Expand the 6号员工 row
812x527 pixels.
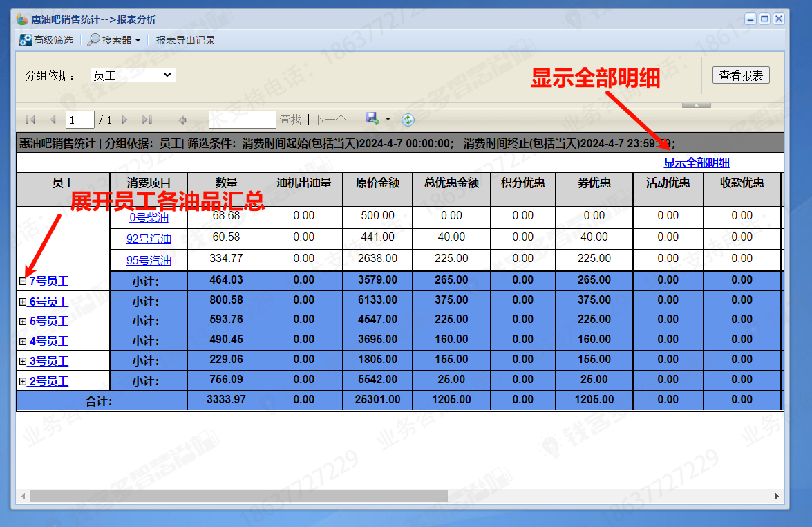tap(23, 302)
